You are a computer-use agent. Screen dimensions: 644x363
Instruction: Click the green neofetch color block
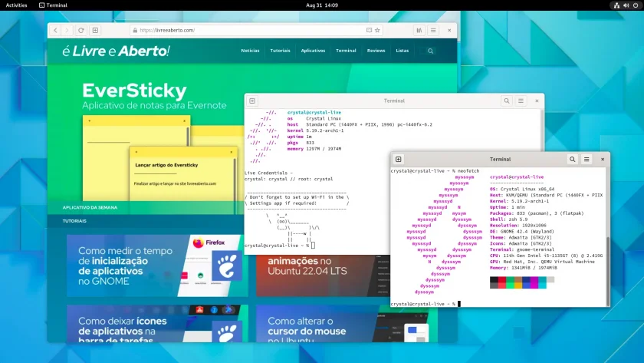(510, 282)
